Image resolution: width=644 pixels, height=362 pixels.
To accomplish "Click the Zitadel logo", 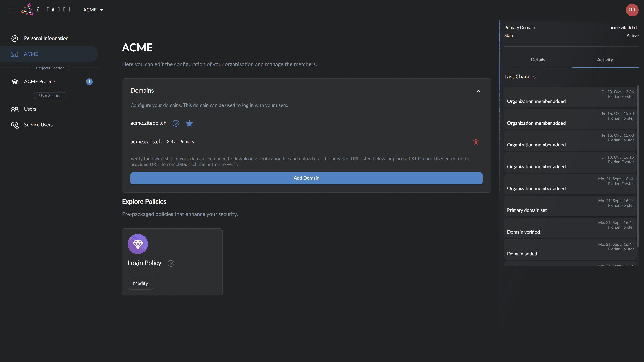I will pos(46,10).
